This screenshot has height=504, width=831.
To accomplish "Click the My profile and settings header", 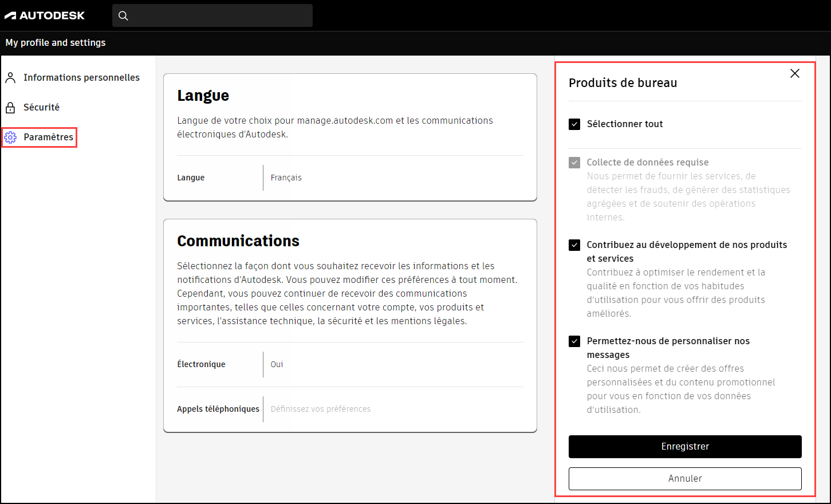I will tap(55, 42).
